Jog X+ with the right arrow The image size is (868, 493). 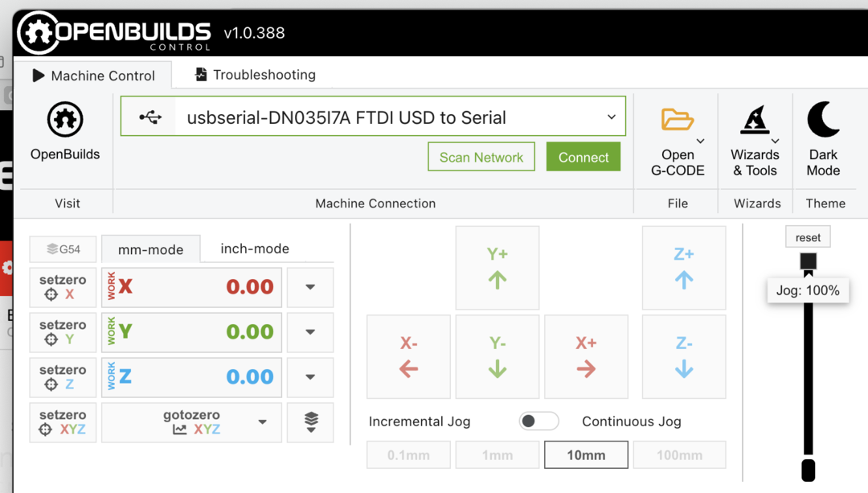tap(586, 357)
